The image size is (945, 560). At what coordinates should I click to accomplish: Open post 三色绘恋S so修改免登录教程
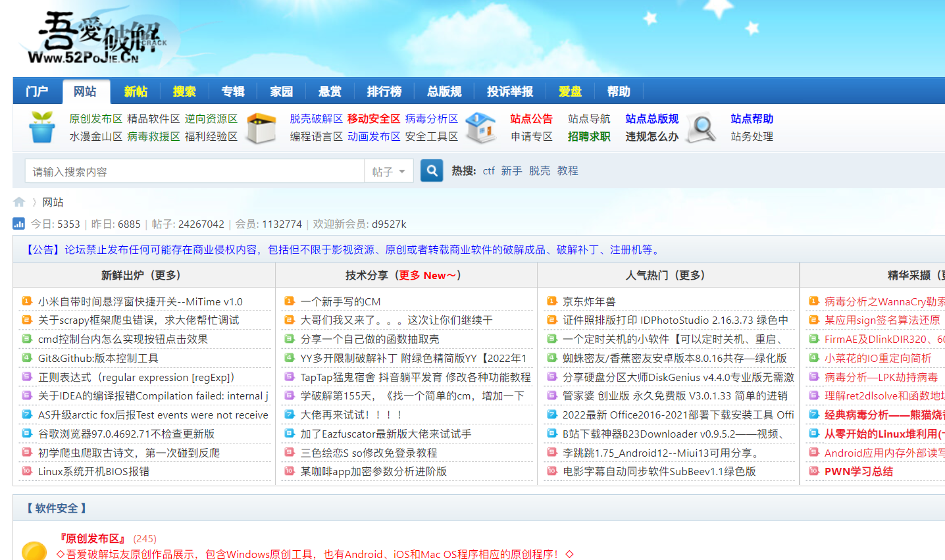369,453
